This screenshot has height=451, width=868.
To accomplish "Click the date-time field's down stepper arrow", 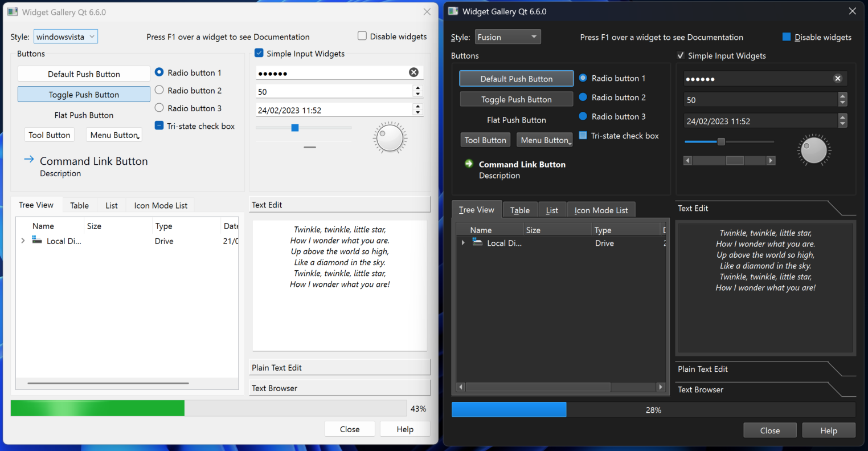I will tap(417, 112).
